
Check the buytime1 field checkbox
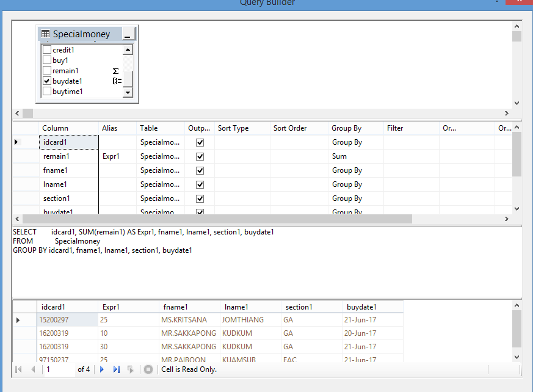coord(47,91)
